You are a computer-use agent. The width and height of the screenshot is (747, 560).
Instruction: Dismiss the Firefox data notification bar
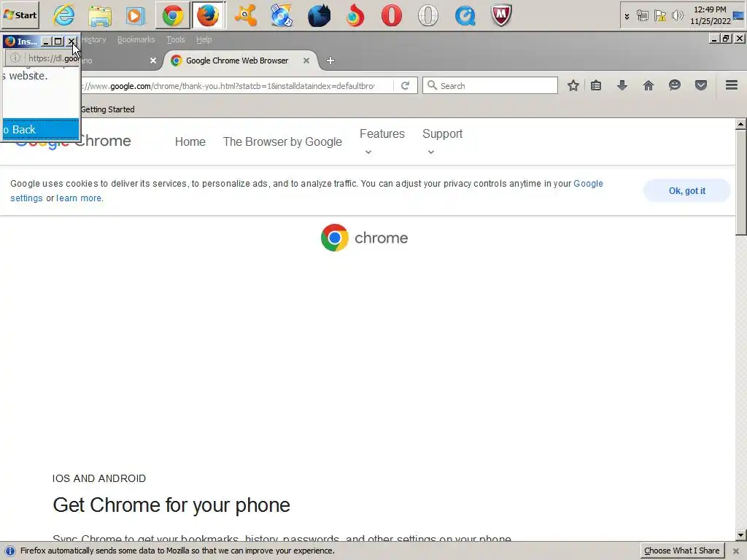pos(735,551)
